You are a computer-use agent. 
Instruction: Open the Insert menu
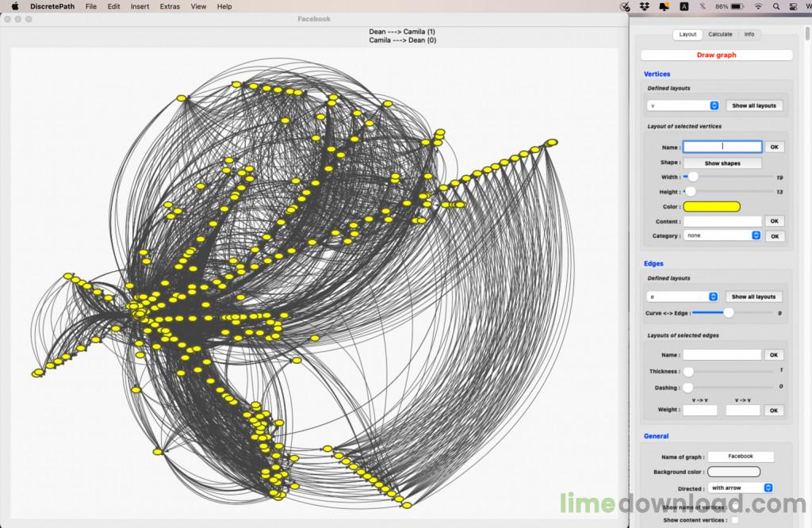point(140,6)
